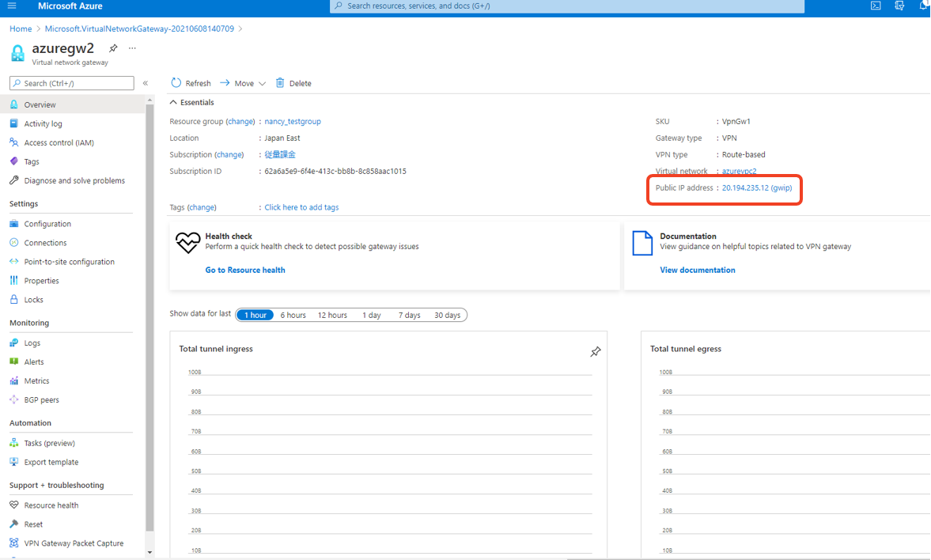The width and height of the screenshot is (931, 560).
Task: Click the Total tunnel egress title
Action: 686,349
